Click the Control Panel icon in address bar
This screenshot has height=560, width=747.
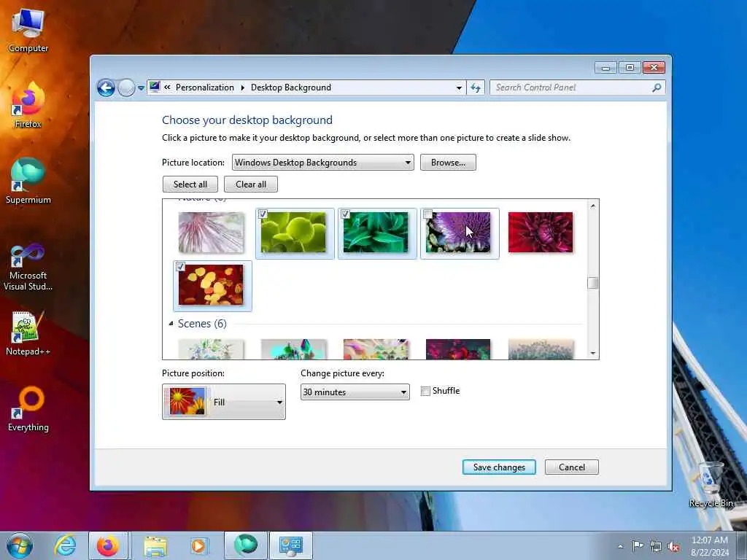155,87
